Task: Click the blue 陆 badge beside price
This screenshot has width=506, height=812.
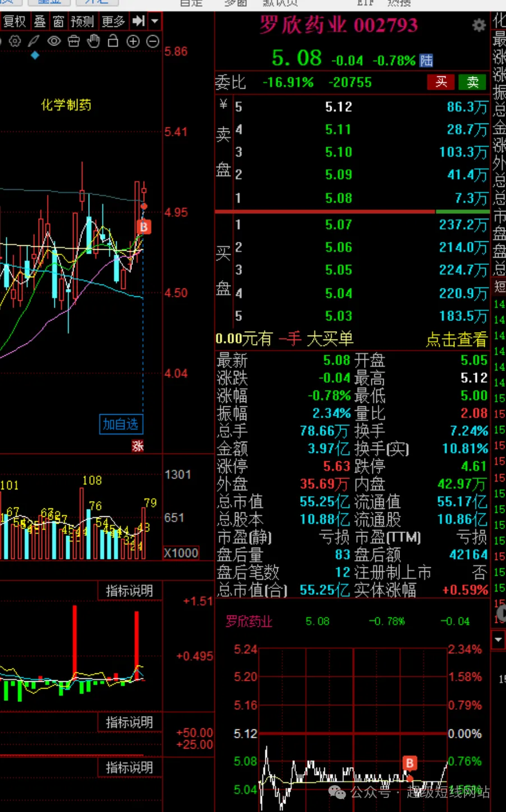Action: (426, 60)
